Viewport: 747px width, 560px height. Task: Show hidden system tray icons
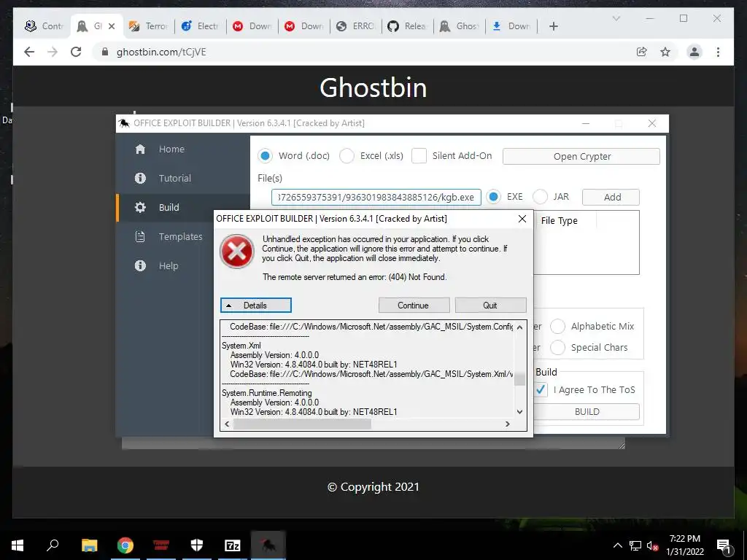617,545
